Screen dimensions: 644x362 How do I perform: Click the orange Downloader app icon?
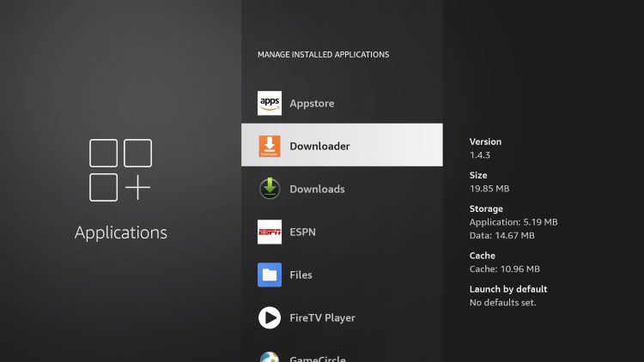270,146
